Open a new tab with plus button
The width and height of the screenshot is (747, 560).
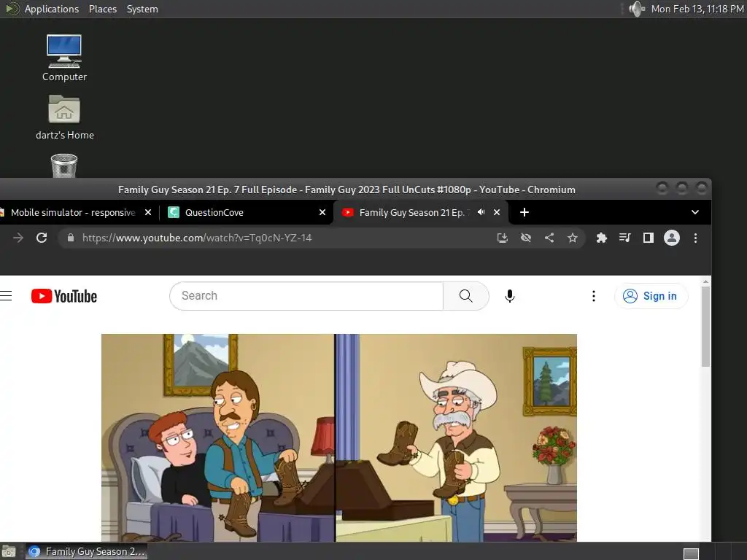coord(524,212)
